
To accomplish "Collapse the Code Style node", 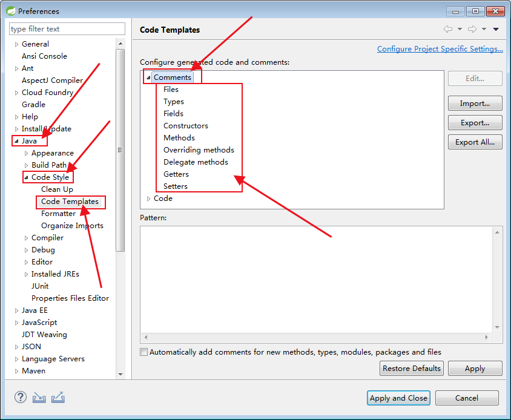I will 26,177.
